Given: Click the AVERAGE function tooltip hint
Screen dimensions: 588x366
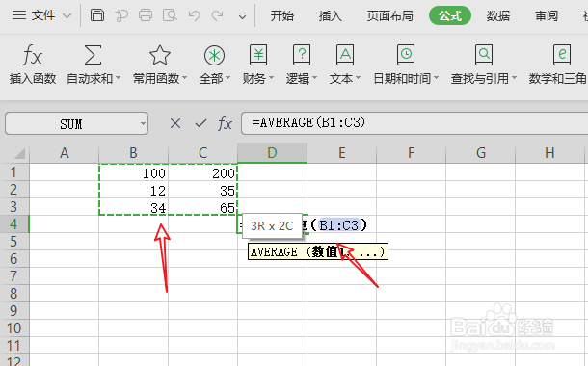Looking at the screenshot, I should 318,251.
